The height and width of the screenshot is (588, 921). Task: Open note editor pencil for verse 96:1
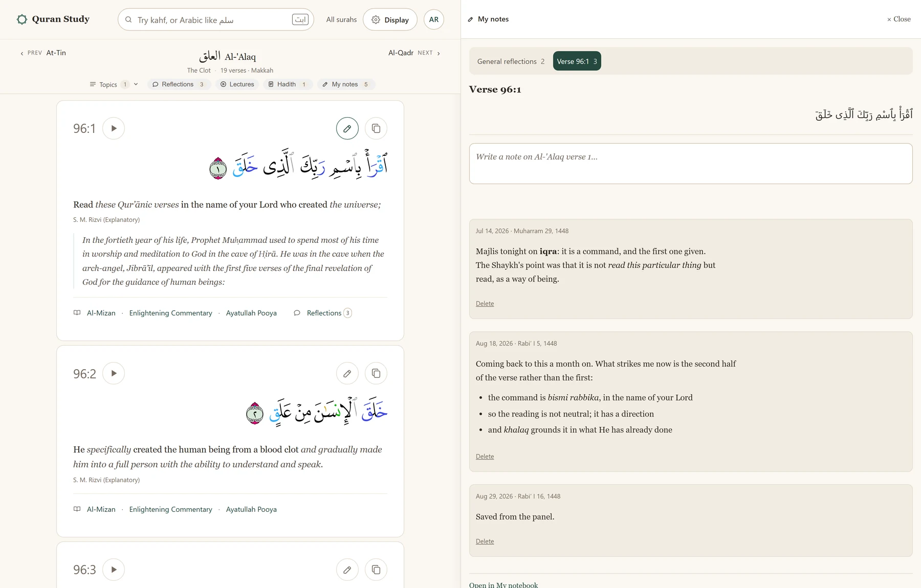(347, 128)
